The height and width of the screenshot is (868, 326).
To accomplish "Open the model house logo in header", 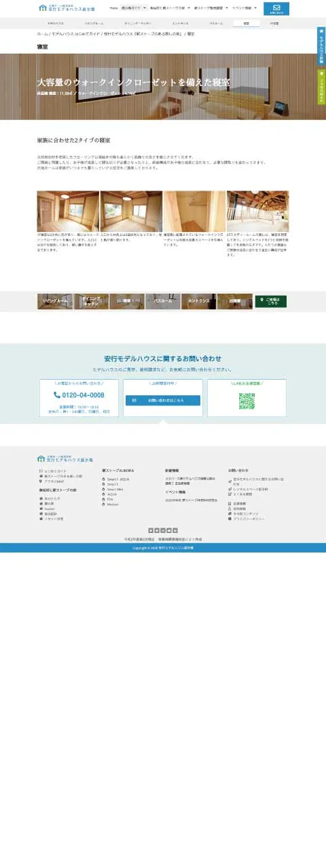I will 67,8.
